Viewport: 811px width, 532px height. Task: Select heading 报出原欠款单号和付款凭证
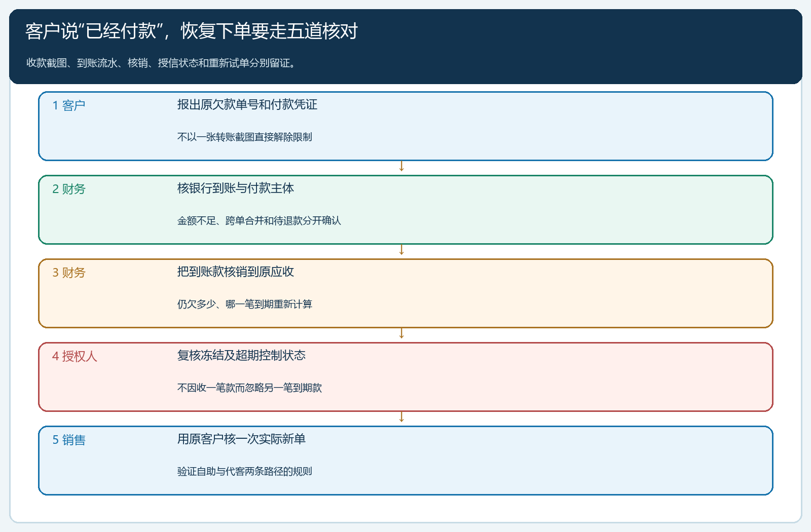[247, 104]
